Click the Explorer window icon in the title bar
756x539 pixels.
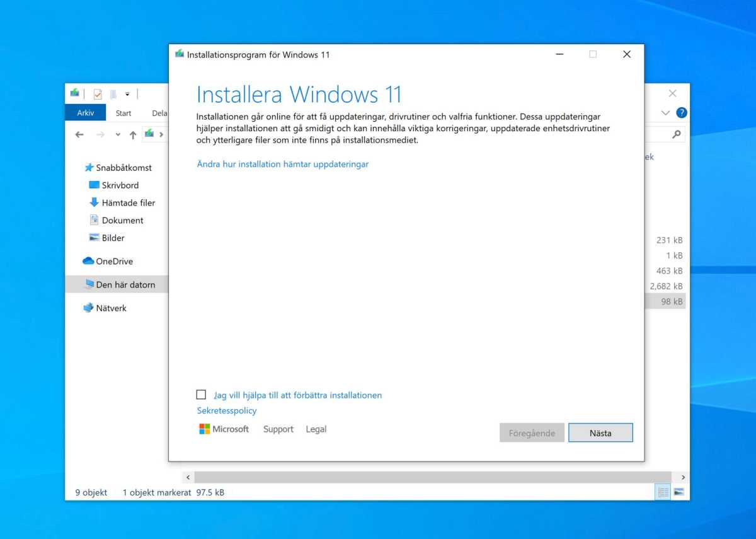75,93
